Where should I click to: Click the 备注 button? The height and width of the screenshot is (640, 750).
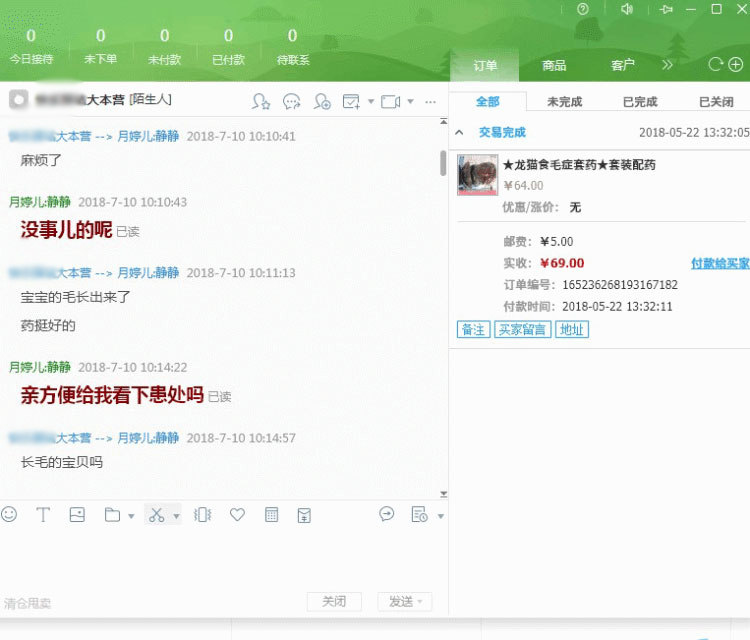tap(473, 330)
